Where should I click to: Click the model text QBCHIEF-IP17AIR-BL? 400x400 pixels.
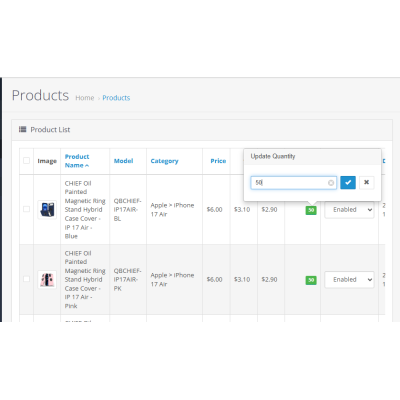pyautogui.click(x=127, y=210)
